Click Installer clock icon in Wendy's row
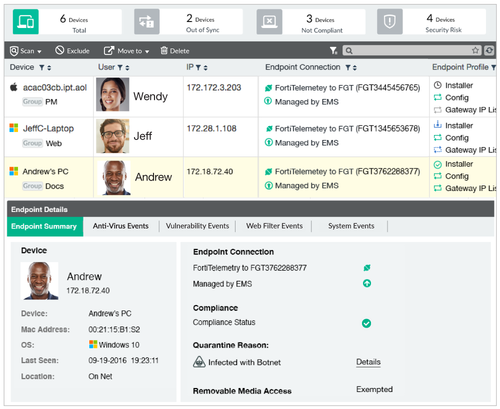The image size is (500, 409). (x=438, y=85)
